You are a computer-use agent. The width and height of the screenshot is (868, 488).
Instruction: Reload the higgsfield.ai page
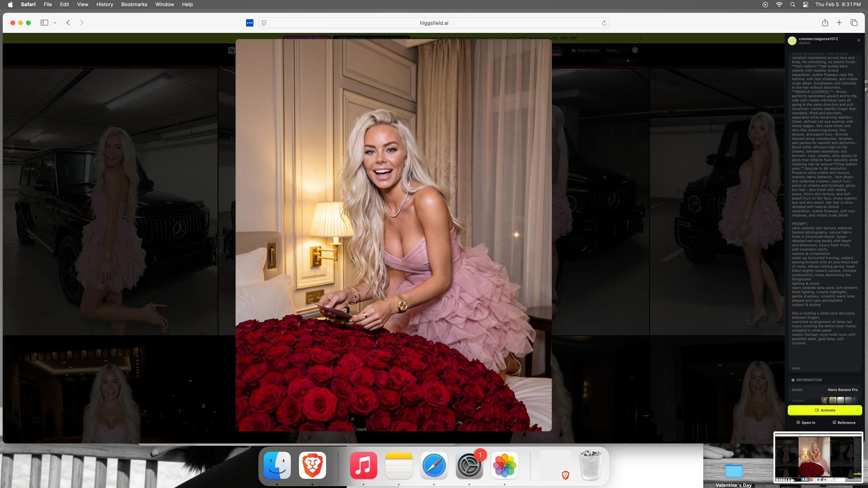pyautogui.click(x=604, y=23)
